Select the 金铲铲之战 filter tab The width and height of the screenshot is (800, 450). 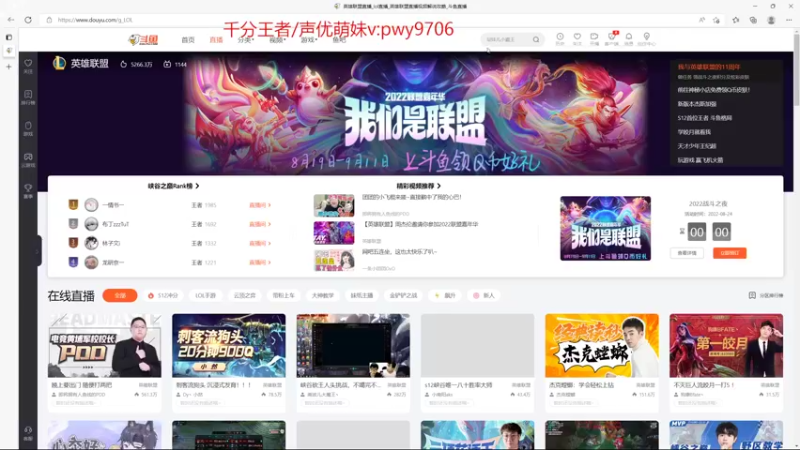(x=404, y=295)
